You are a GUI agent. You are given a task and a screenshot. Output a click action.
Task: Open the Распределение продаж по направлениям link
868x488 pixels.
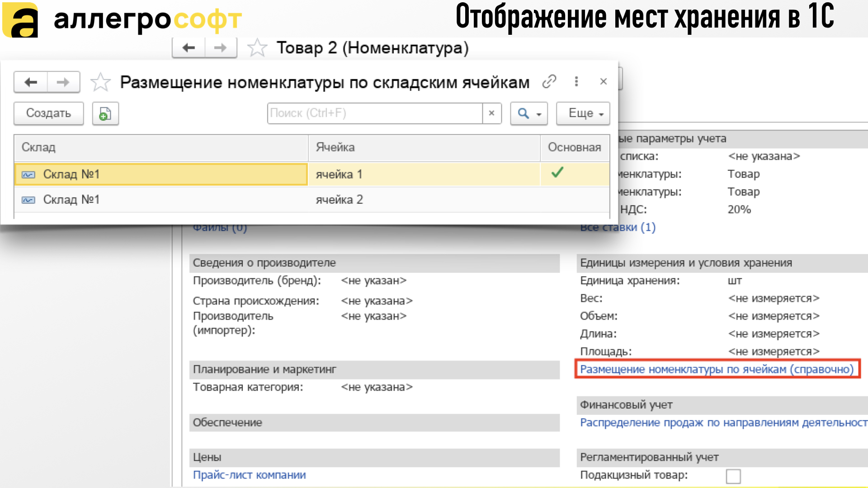click(x=723, y=423)
